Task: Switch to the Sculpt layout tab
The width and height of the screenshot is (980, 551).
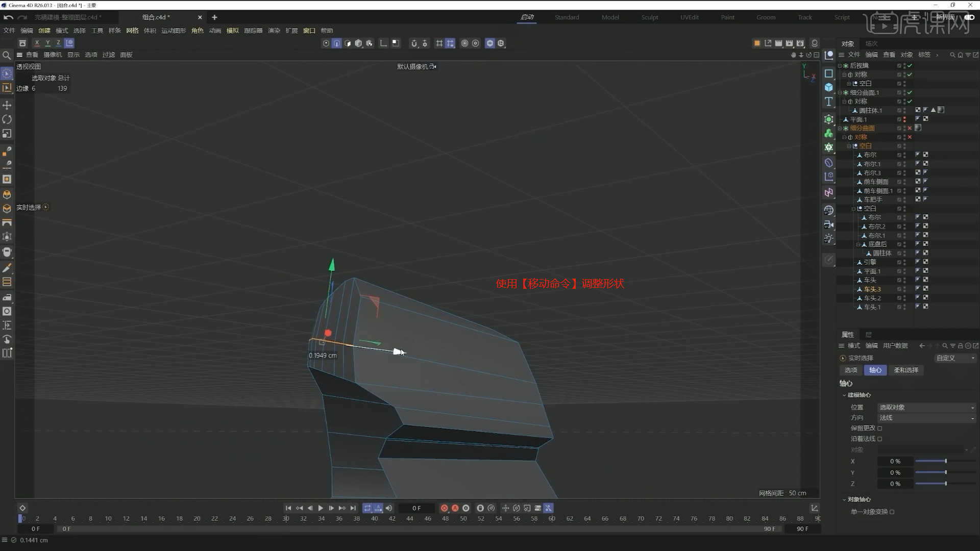Action: pyautogui.click(x=650, y=17)
